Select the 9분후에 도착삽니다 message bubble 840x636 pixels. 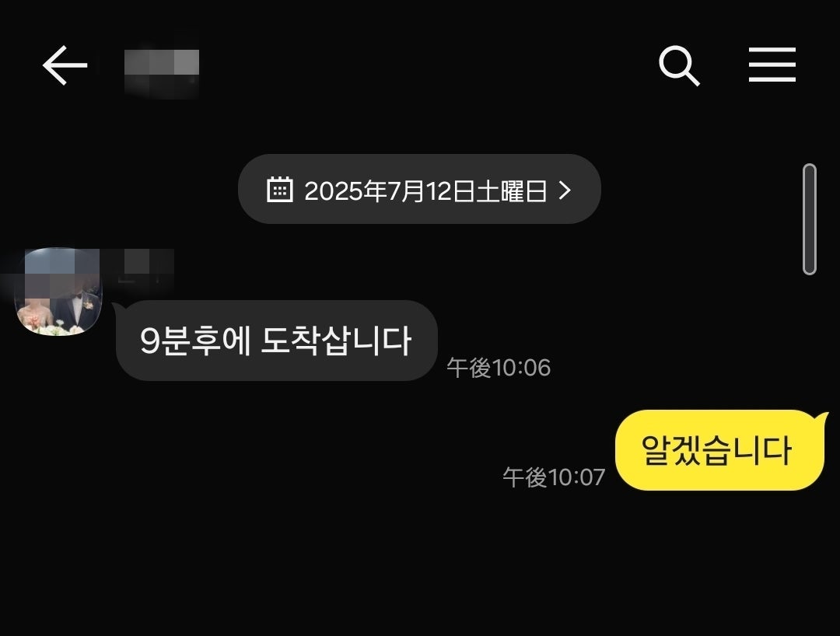click(276, 341)
